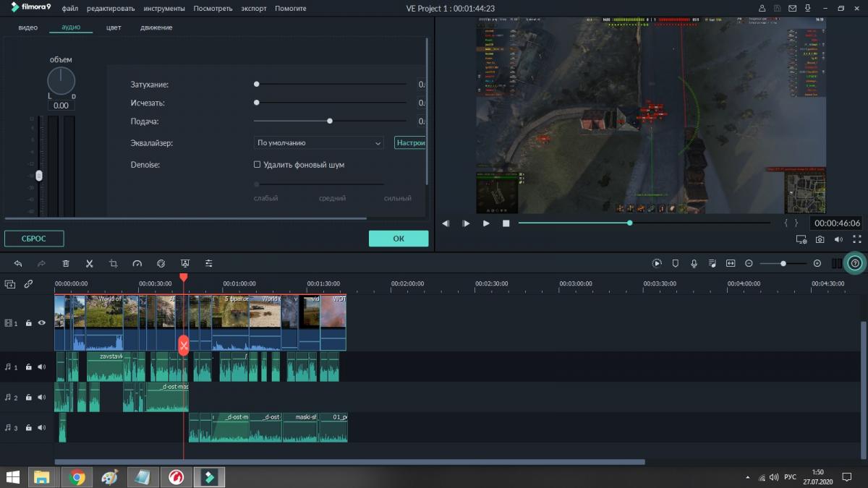The width and height of the screenshot is (868, 488).
Task: Open the color correction palette icon
Action: (161, 264)
